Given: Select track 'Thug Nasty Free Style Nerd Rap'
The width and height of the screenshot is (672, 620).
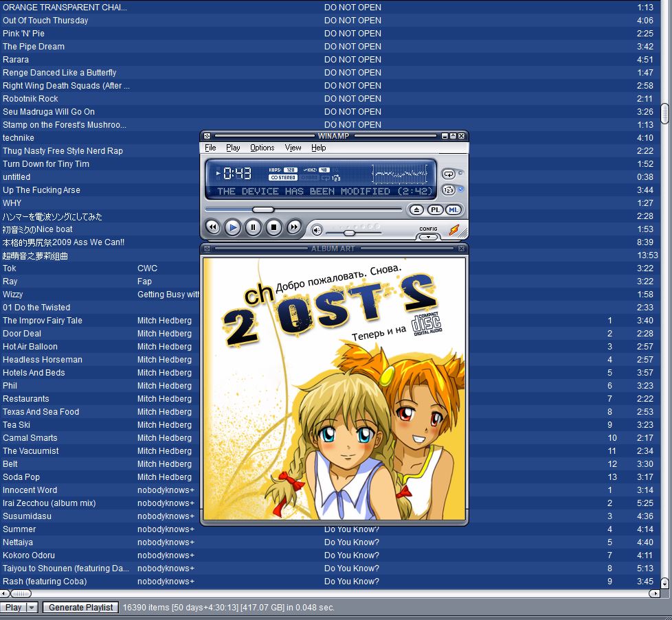Looking at the screenshot, I should click(63, 151).
